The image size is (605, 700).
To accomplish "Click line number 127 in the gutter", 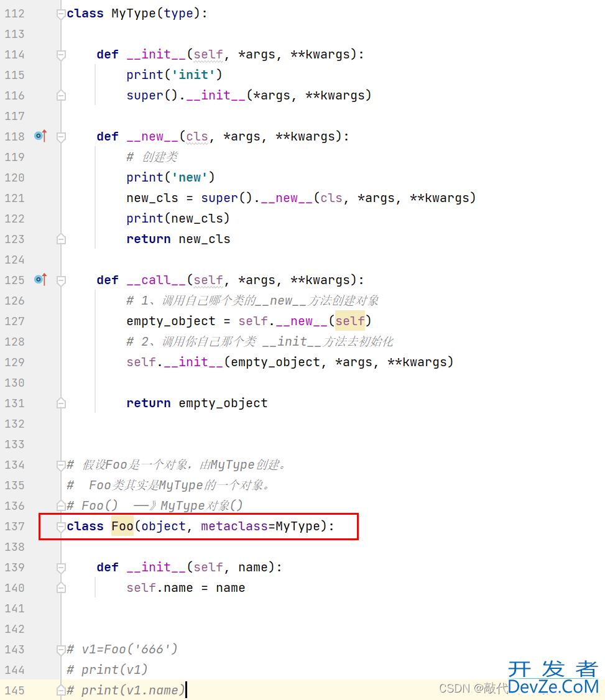I will coord(15,321).
